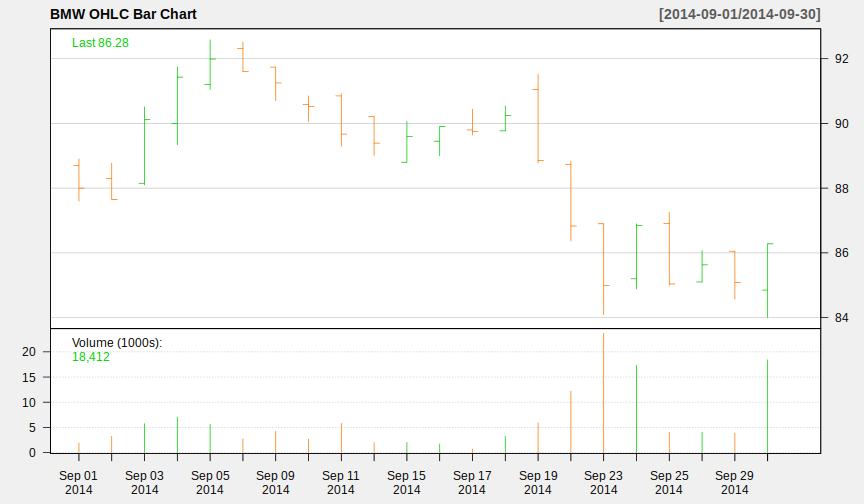Image resolution: width=864 pixels, height=504 pixels.
Task: Select the tallest orange volume bar above Sep 23
Action: pyautogui.click(x=603, y=393)
